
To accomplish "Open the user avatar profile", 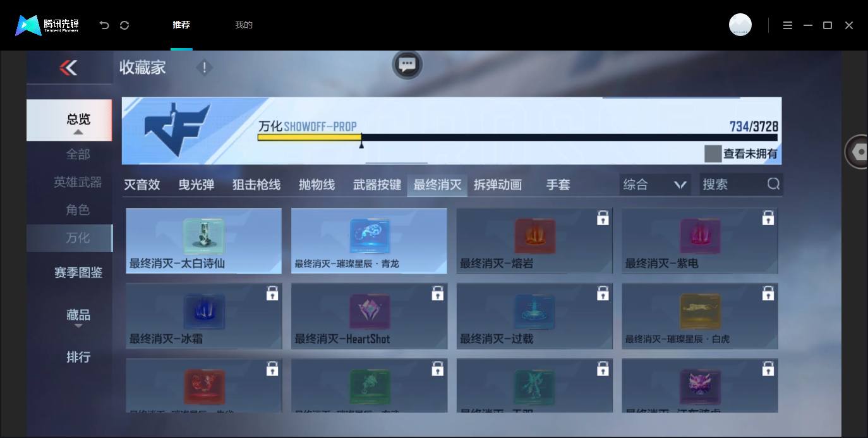I will (740, 25).
